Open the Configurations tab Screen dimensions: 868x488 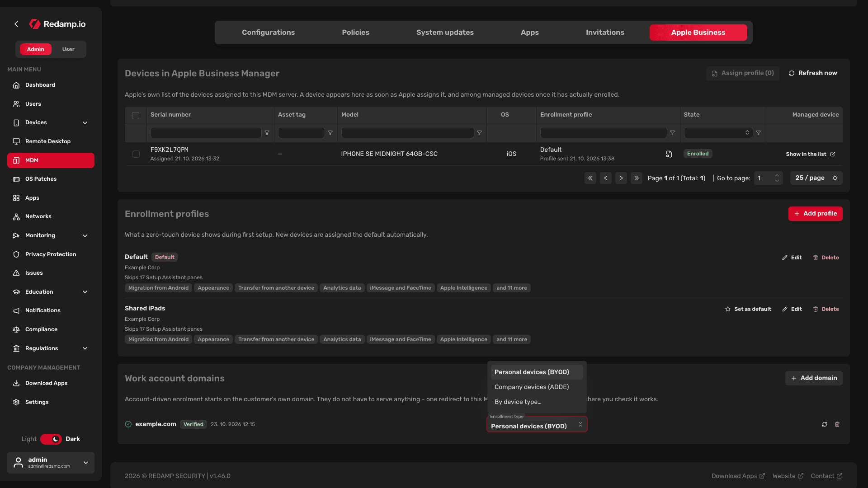(268, 33)
